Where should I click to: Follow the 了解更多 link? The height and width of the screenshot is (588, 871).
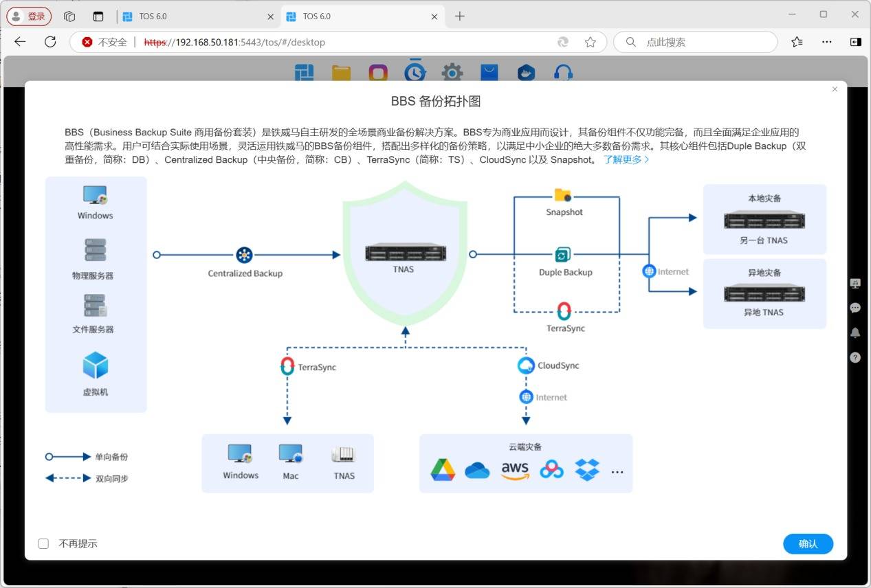pyautogui.click(x=626, y=159)
